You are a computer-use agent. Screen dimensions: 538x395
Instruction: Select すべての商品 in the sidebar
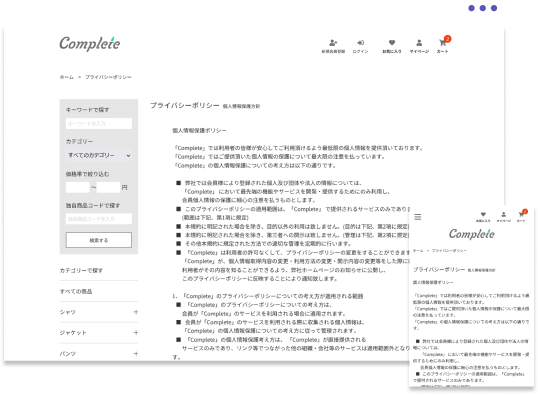pyautogui.click(x=76, y=292)
